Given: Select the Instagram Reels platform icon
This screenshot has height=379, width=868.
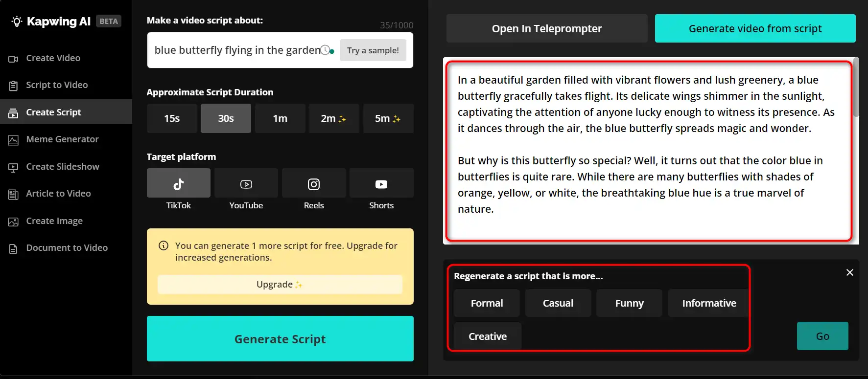Looking at the screenshot, I should 314,184.
